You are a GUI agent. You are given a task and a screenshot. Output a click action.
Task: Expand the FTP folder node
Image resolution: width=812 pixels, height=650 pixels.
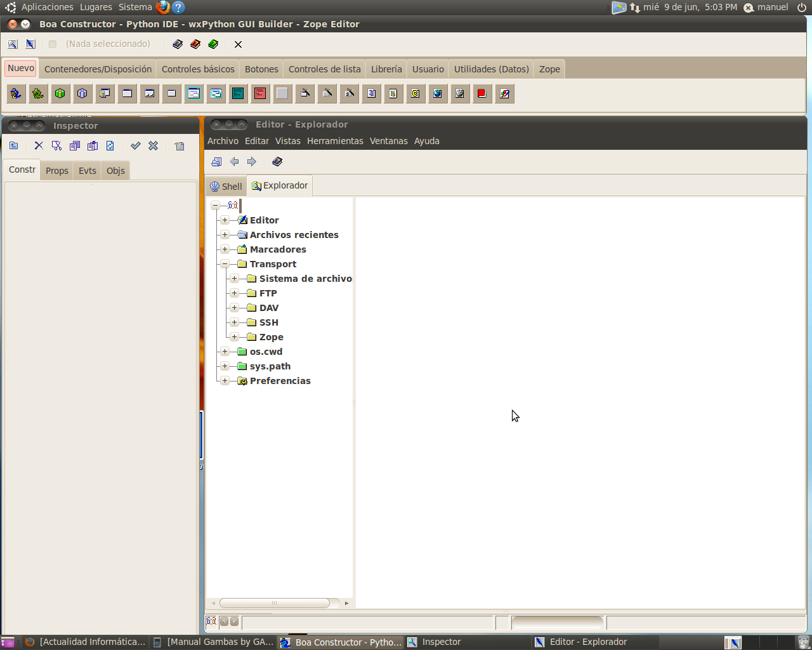(234, 293)
